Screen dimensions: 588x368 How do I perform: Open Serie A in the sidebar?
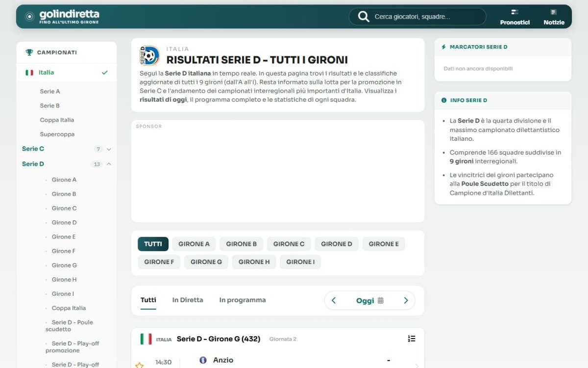(50, 92)
